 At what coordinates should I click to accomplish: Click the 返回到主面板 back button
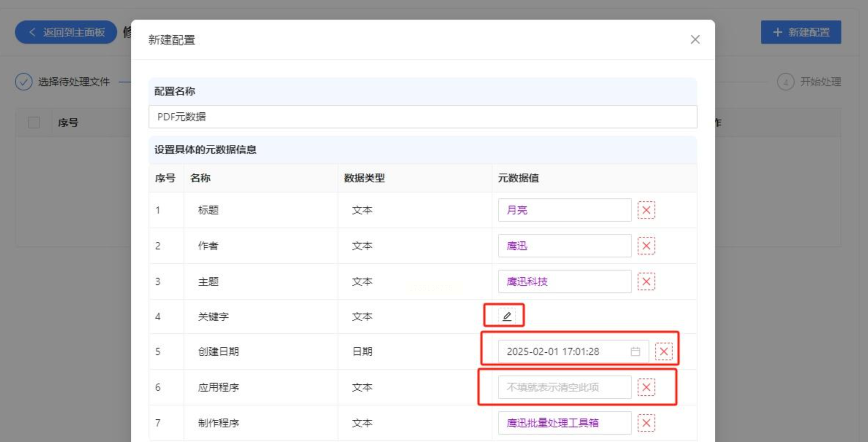tap(66, 32)
